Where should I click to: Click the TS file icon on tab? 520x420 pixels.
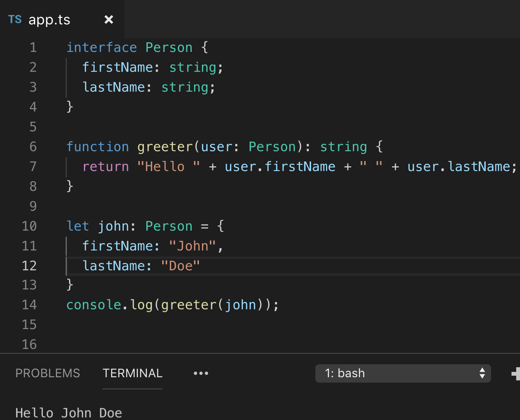click(15, 19)
